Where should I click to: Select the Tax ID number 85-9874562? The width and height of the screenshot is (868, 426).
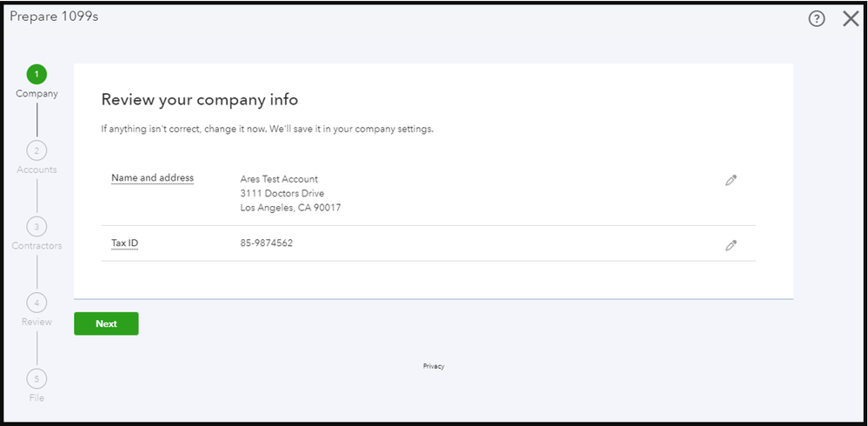[x=266, y=243]
